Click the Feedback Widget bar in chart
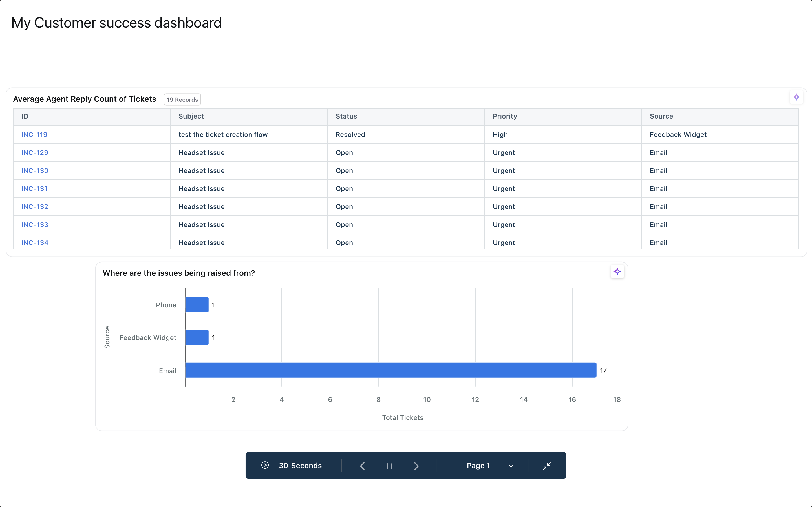Screen dimensions: 812x507 click(197, 337)
